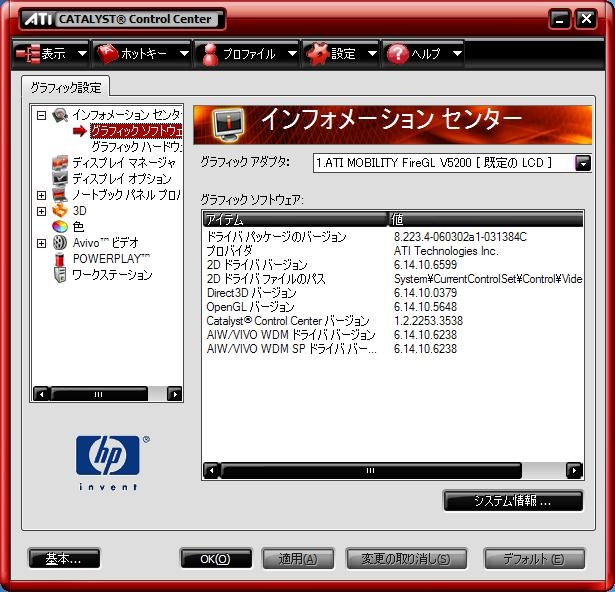Confirm with the OK(O) button
Screen dimensions: 615x592
(216, 558)
